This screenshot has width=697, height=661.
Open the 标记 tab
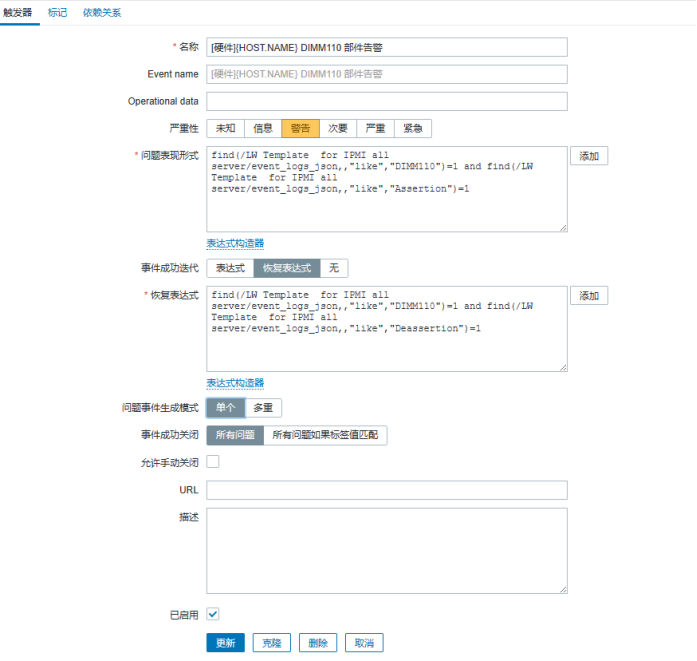pyautogui.click(x=57, y=12)
